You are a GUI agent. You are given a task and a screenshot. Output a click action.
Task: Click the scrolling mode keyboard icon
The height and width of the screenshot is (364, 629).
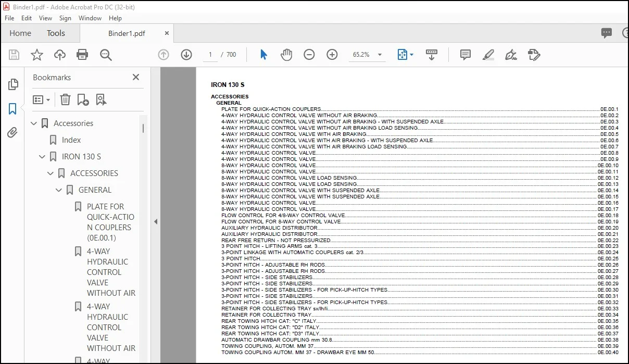[x=431, y=55]
